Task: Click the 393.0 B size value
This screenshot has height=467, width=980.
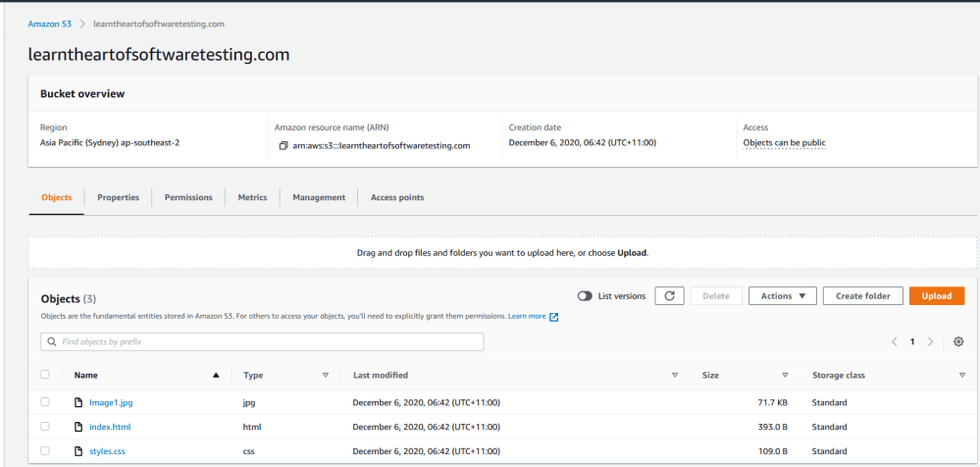Action: click(x=771, y=427)
